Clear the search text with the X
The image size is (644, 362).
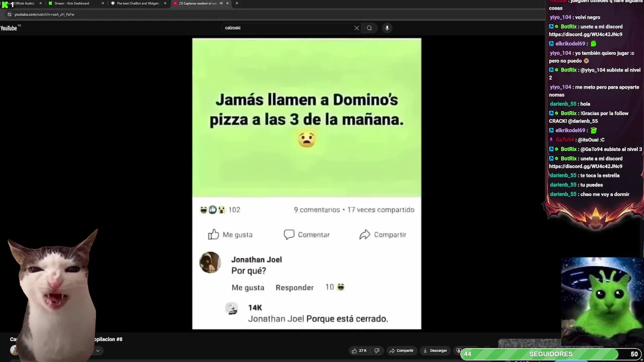pyautogui.click(x=357, y=28)
